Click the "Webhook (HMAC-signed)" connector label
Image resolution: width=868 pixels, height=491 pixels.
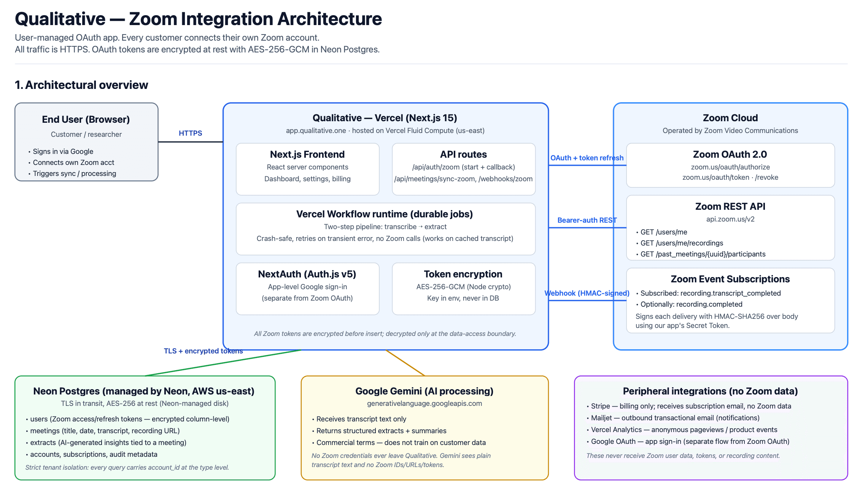pos(587,293)
